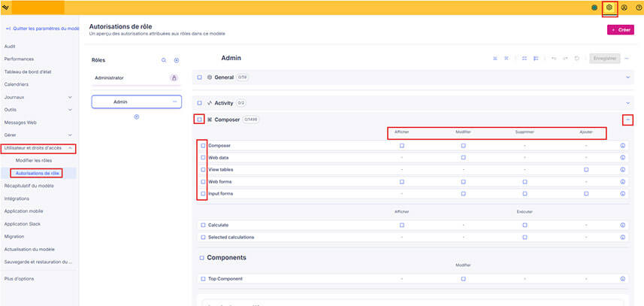The height and width of the screenshot is (306, 644).
Task: Expand the Gérer sidebar menu
Action: [70, 135]
